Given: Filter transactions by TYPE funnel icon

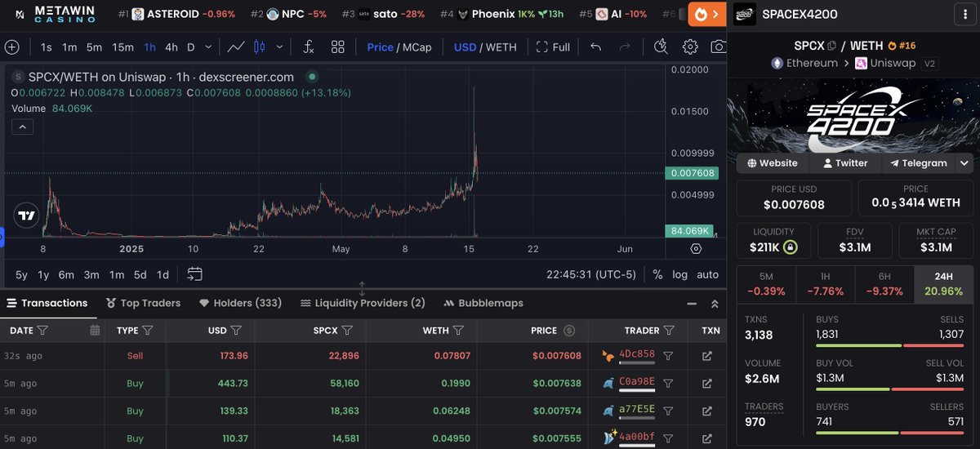Looking at the screenshot, I should click(x=148, y=331).
